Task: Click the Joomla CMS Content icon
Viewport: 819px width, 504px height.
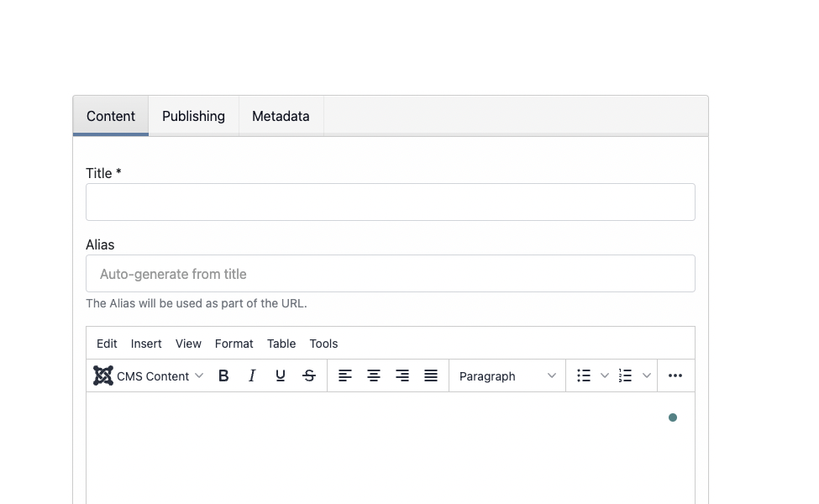Action: tap(103, 375)
